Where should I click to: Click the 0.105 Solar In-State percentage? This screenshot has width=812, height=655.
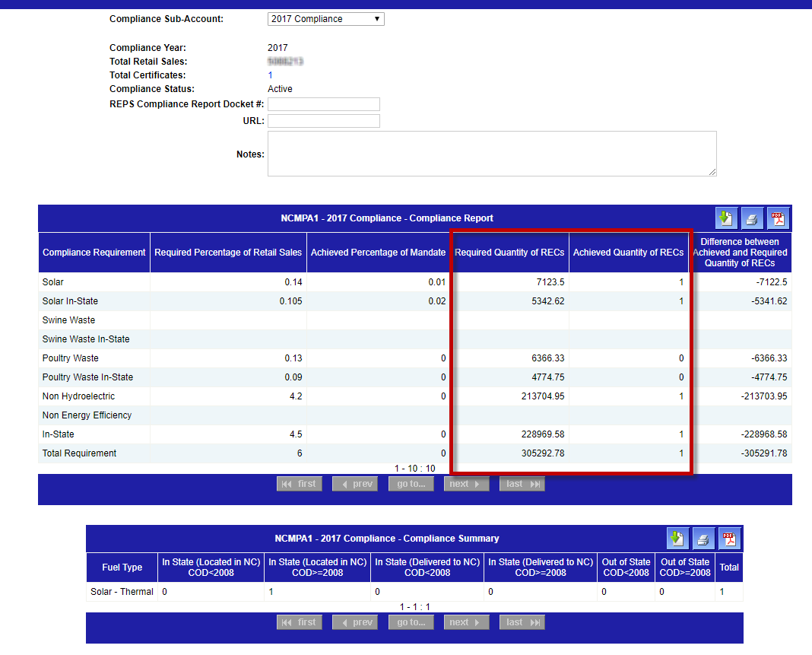(x=290, y=301)
